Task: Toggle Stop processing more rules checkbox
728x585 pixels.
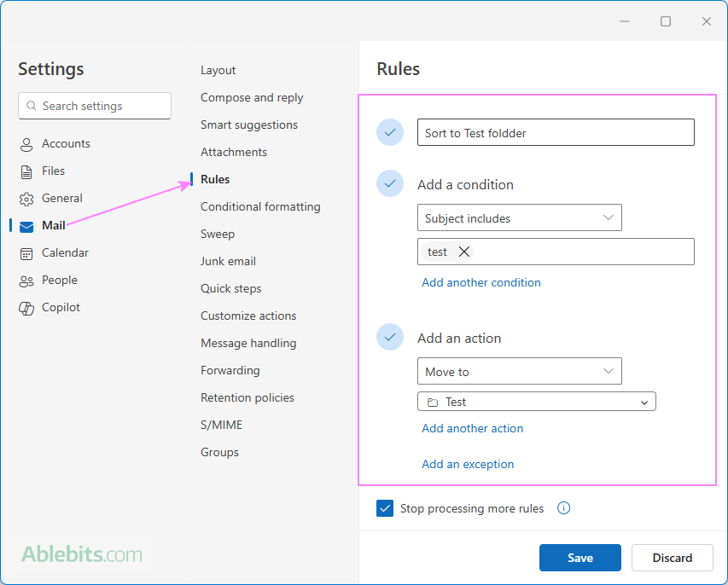Action: pyautogui.click(x=385, y=508)
